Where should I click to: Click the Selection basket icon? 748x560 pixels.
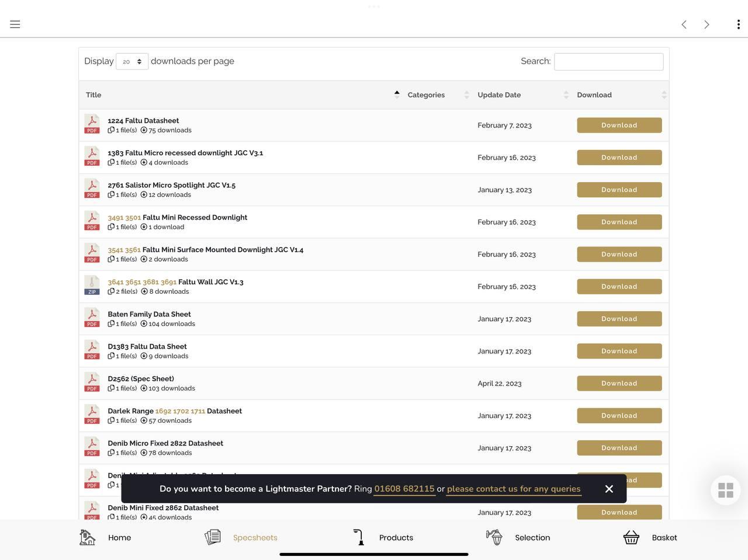pos(494,537)
